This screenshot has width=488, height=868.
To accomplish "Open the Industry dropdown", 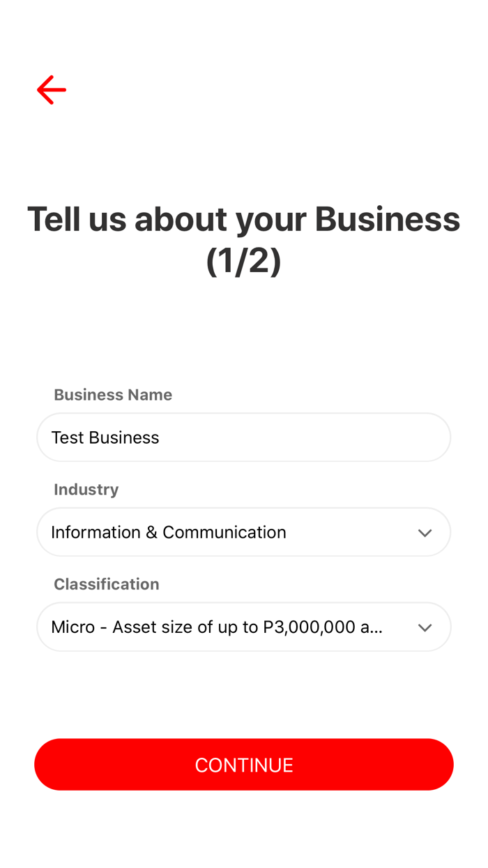I will pos(243,532).
